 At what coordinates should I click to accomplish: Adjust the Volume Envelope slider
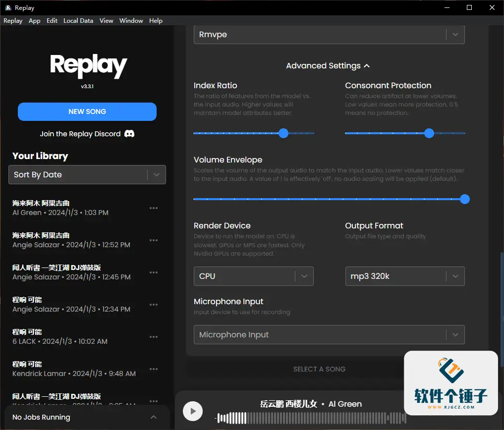(331, 199)
